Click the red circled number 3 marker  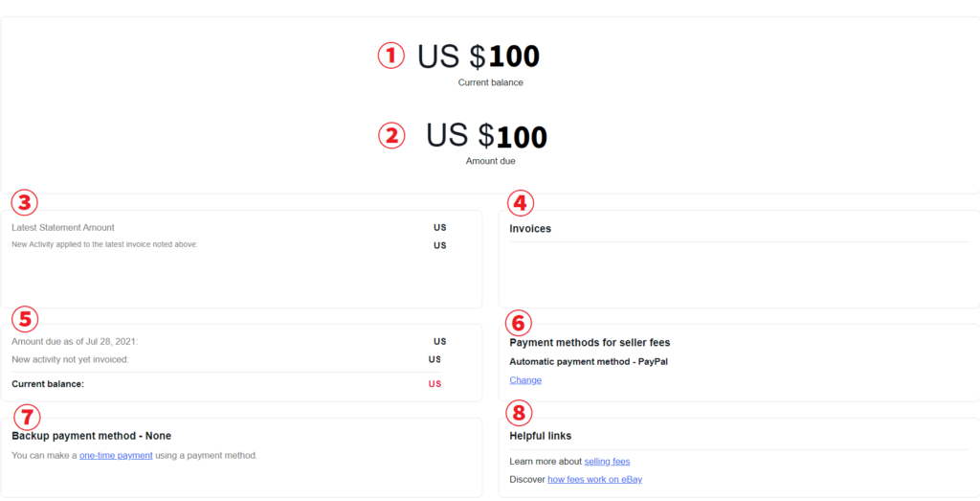point(25,203)
